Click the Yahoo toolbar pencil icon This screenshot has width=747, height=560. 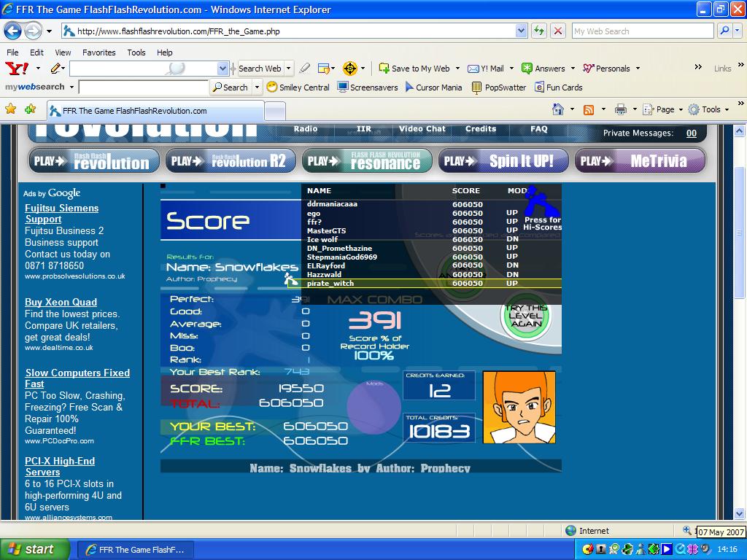tap(55, 69)
